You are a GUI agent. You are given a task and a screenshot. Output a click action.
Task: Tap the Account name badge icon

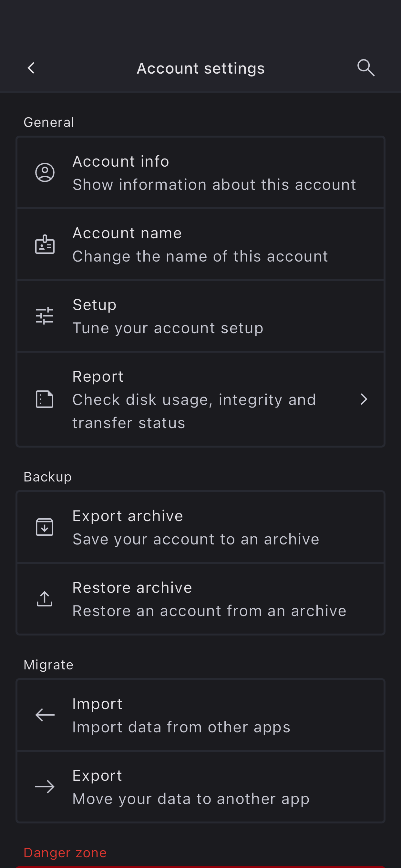pyautogui.click(x=45, y=244)
